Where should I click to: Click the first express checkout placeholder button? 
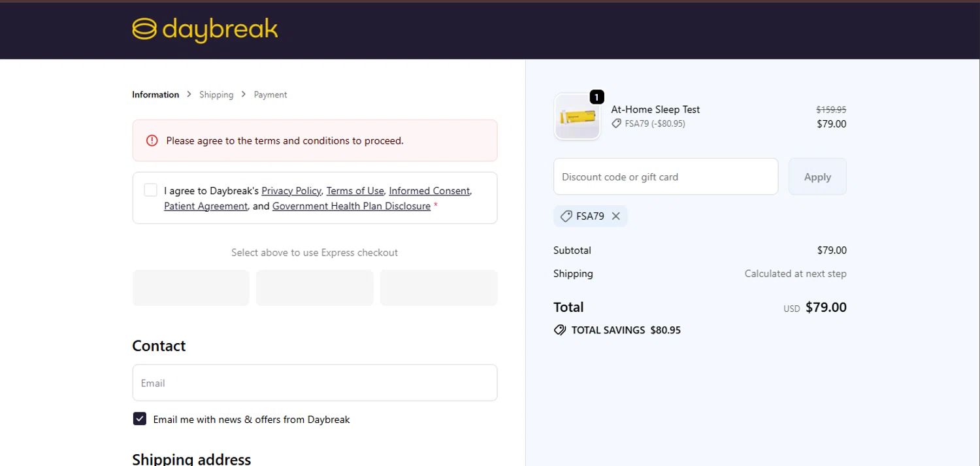click(x=191, y=288)
